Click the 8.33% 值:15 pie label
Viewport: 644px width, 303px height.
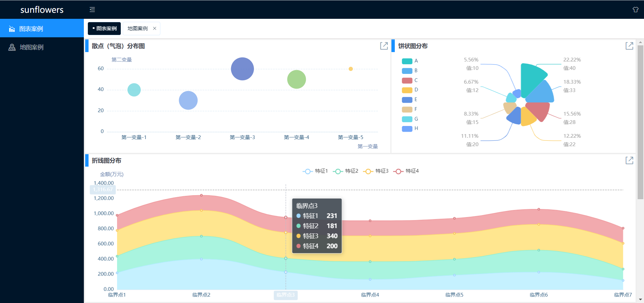471,118
